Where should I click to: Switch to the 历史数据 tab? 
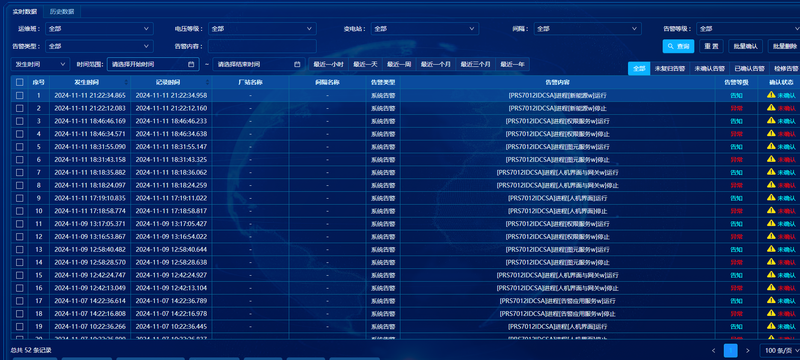62,11
